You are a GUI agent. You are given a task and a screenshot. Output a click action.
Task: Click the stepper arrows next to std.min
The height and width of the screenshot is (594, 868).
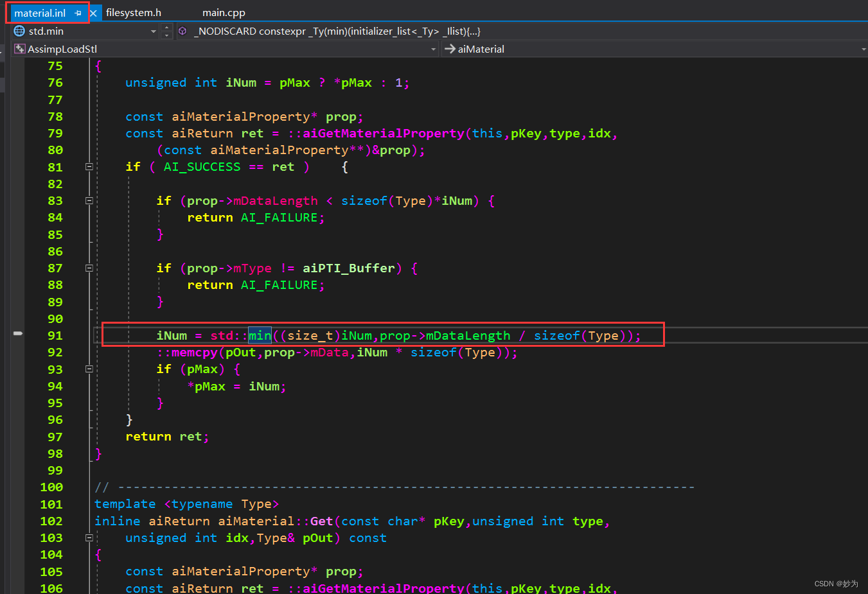167,31
